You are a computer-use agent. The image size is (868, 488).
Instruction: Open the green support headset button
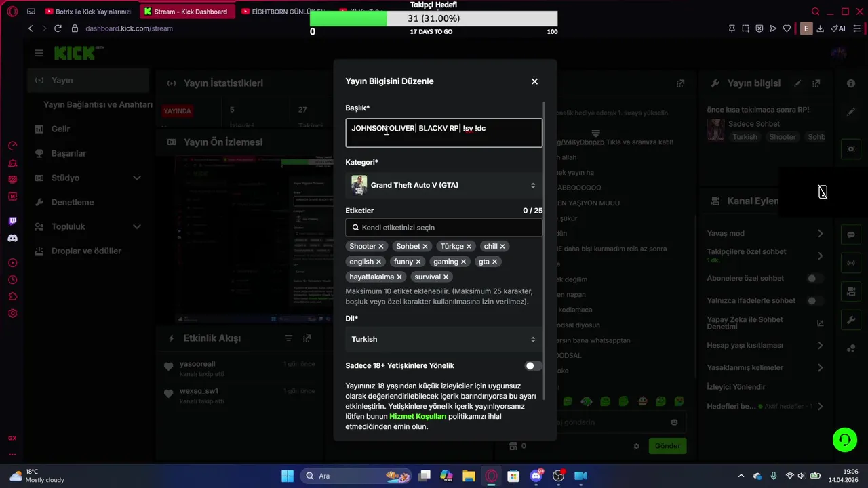point(845,440)
